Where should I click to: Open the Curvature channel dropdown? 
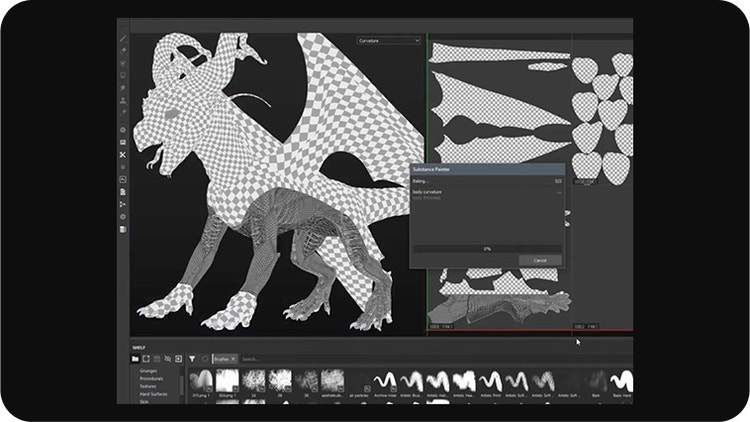click(x=389, y=40)
